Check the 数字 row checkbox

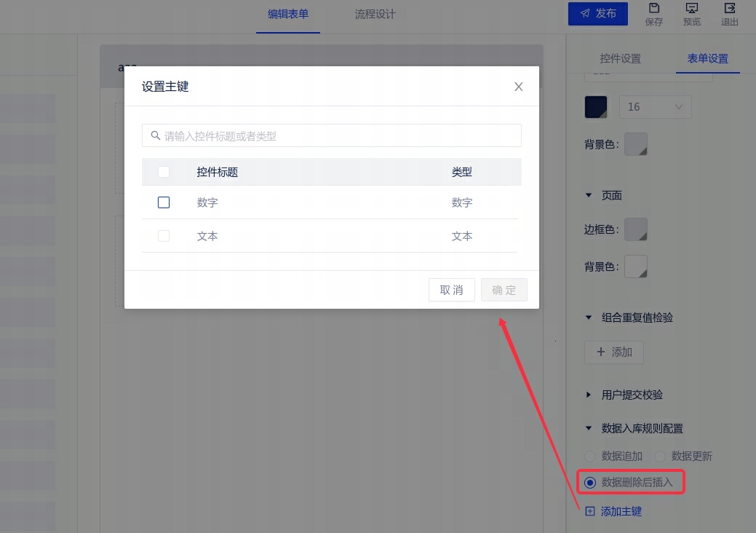[x=164, y=202]
